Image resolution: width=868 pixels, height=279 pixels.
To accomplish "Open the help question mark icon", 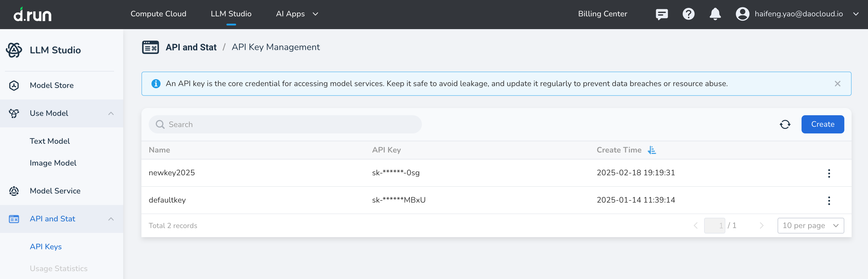I will [x=688, y=14].
